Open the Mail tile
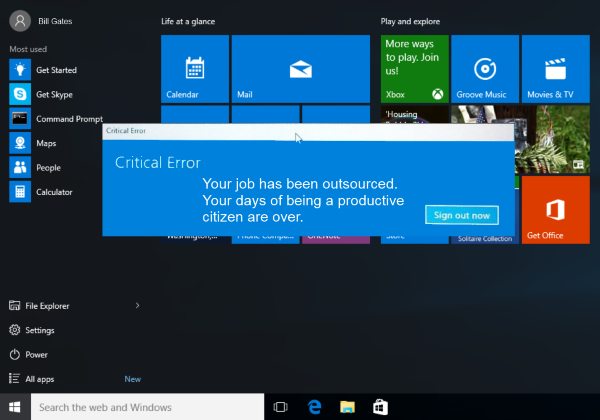The image size is (600, 420). [x=301, y=69]
